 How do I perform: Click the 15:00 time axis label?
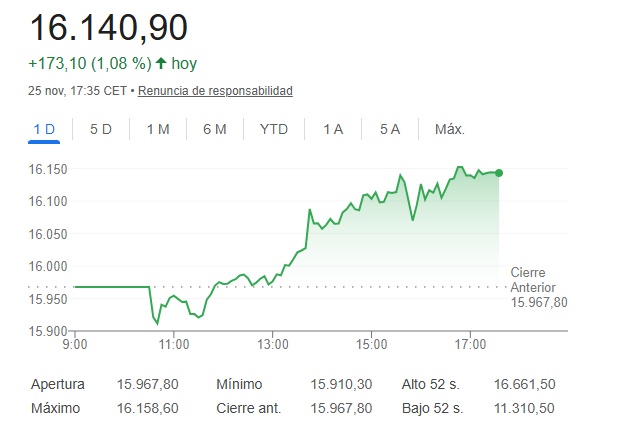tap(371, 344)
